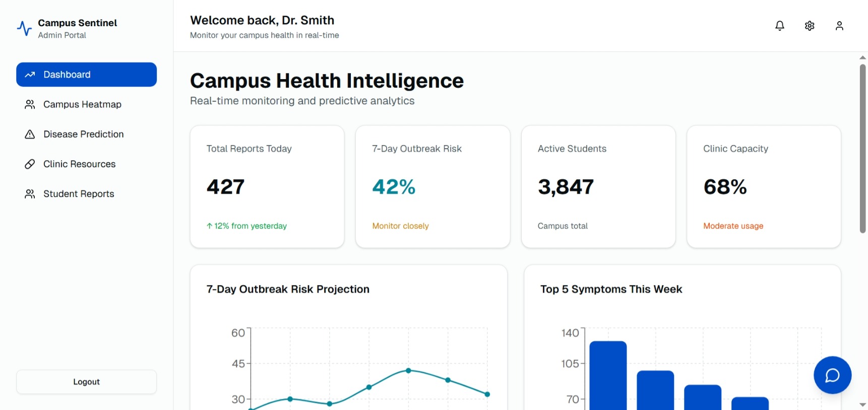Switch to Student Reports view
Viewport: 868px width, 410px height.
[79, 193]
